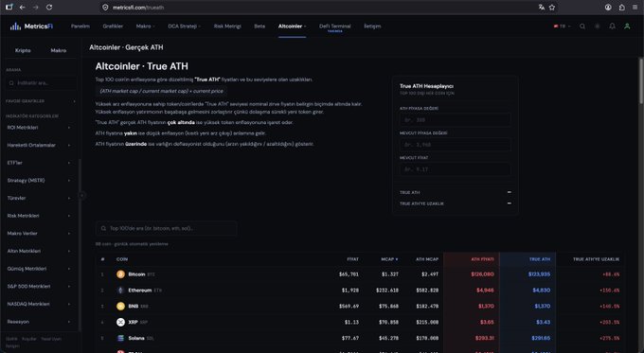Sort table by the MCAP column header

point(389,259)
